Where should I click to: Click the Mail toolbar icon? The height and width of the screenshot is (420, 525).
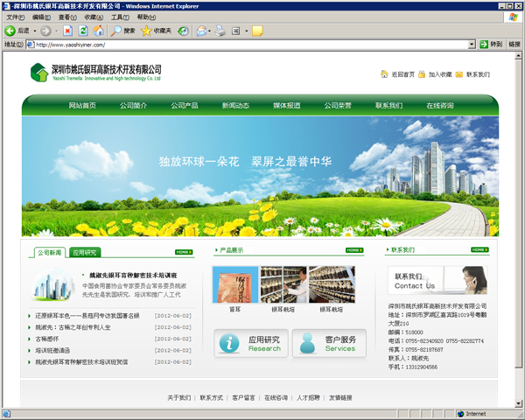tap(200, 31)
